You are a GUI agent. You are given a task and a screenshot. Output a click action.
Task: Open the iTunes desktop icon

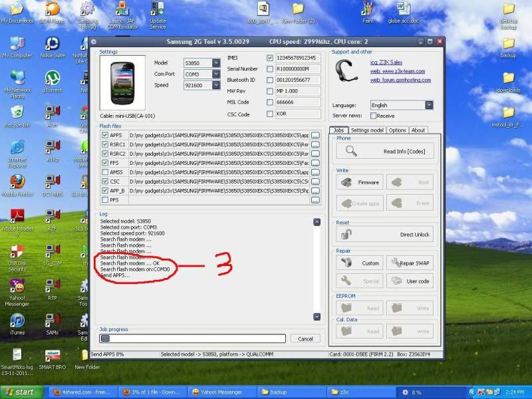click(x=17, y=323)
